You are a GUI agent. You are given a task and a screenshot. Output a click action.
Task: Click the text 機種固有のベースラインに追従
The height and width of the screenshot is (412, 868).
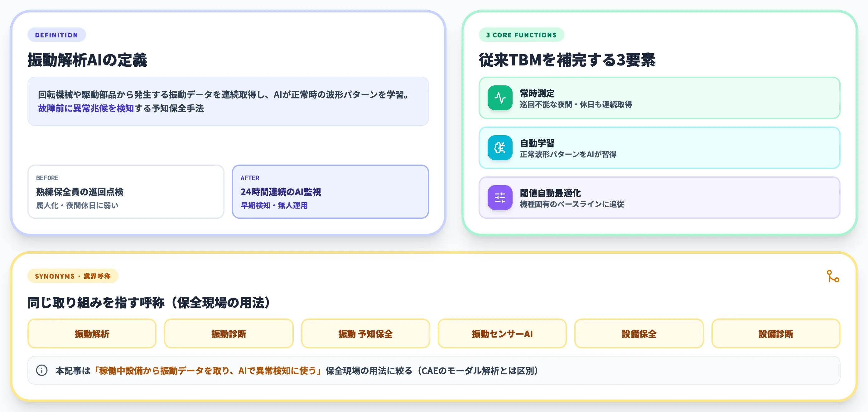572,204
